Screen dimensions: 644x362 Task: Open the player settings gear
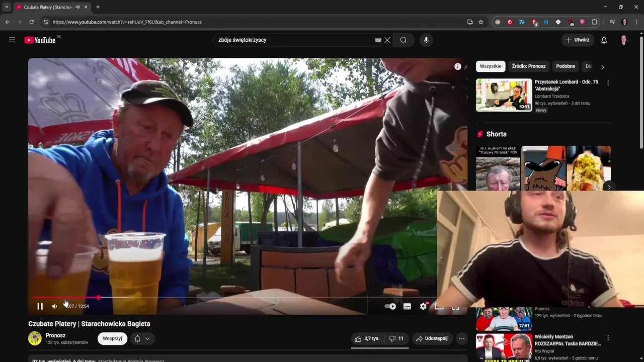pos(424,306)
